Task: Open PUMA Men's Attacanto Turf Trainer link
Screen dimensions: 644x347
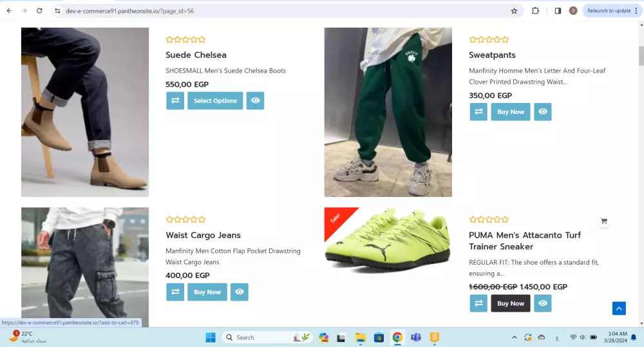Action: coord(525,241)
